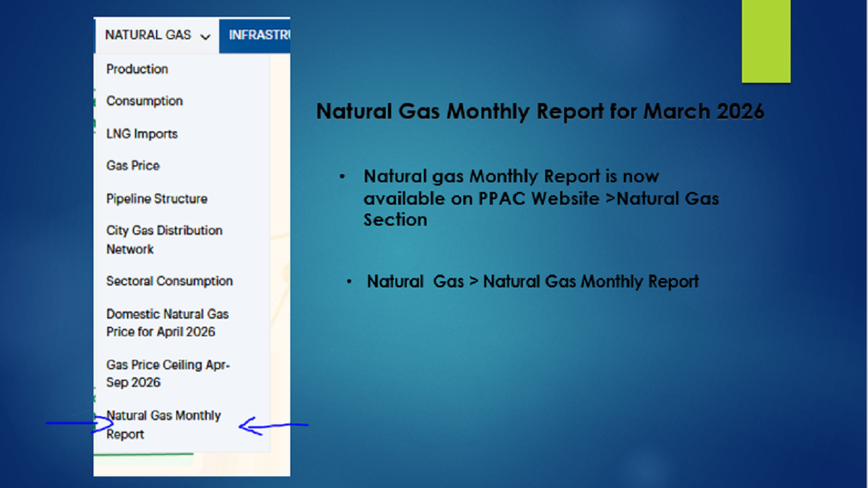
Task: Click the slide title about March 2026
Action: click(x=540, y=111)
